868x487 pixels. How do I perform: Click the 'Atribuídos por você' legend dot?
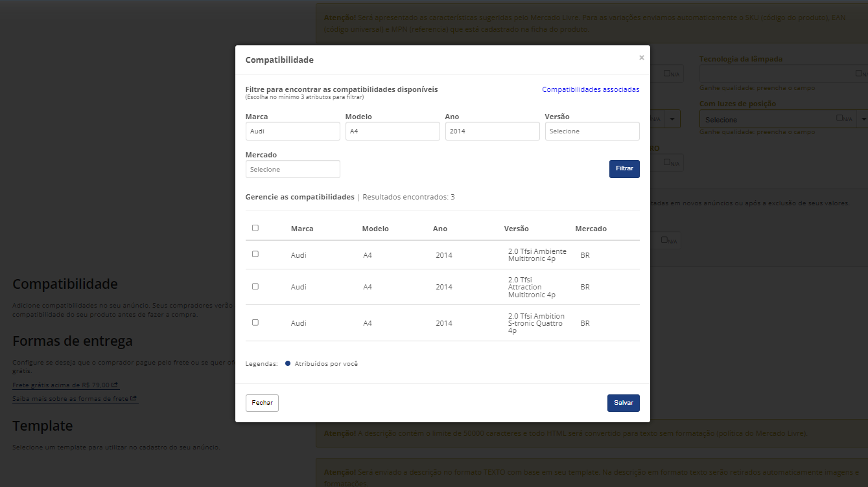point(288,363)
